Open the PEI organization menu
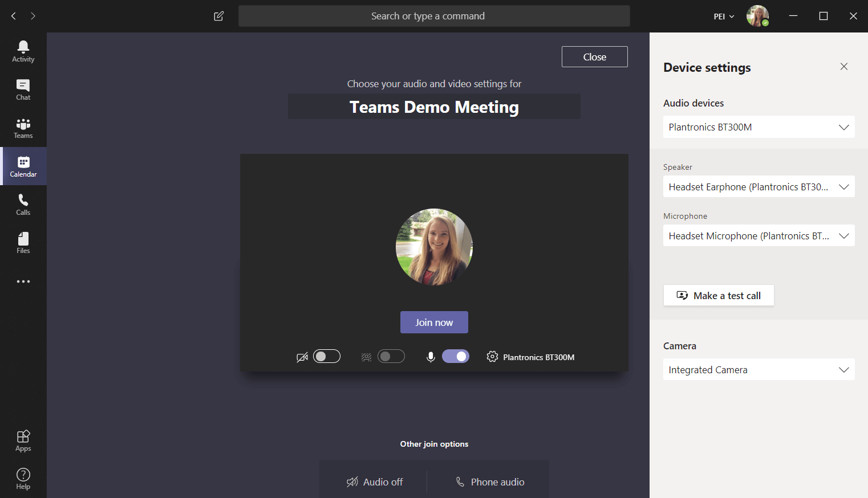 tap(723, 16)
